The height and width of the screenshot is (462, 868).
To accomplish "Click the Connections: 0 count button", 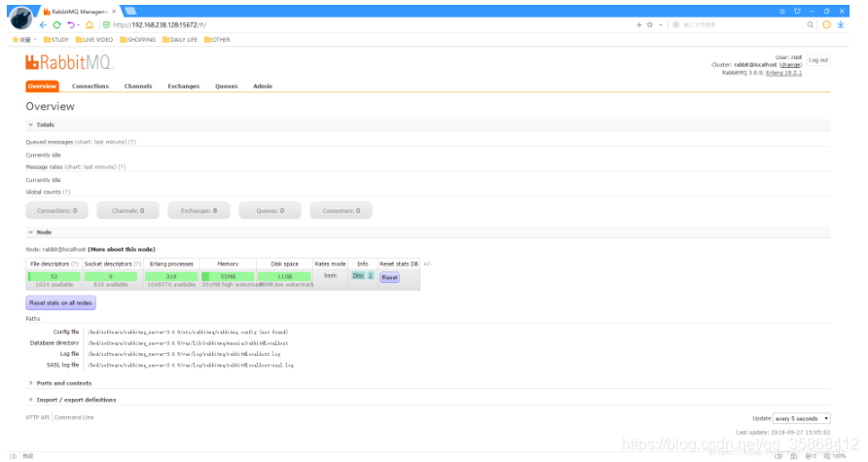I will tap(57, 211).
